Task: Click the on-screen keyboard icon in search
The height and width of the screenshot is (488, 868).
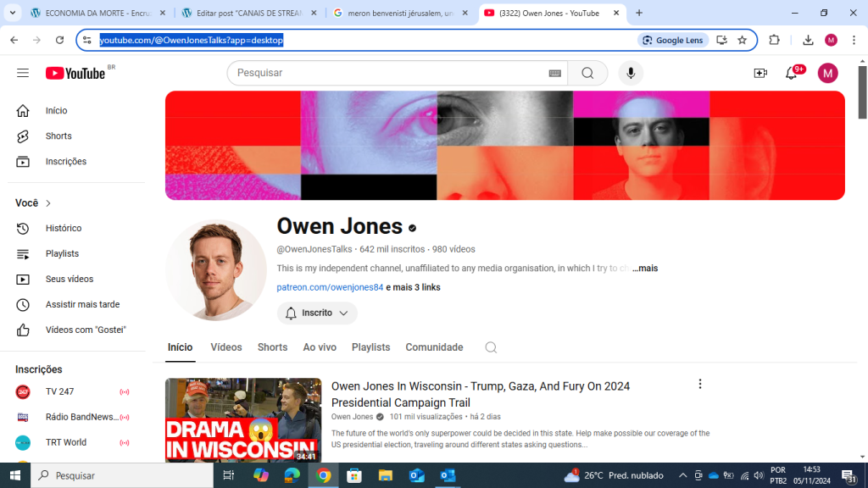Action: tap(555, 74)
